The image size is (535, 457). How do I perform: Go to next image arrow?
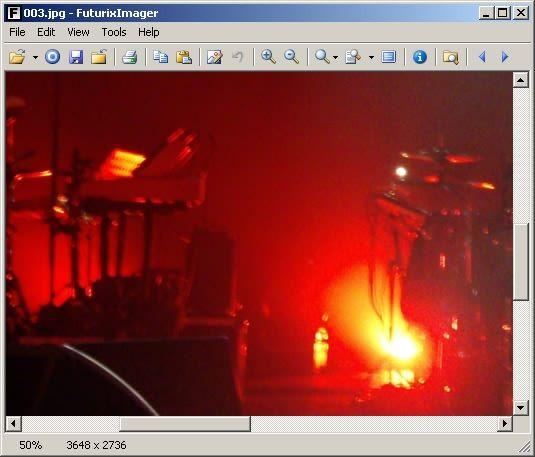coord(505,57)
